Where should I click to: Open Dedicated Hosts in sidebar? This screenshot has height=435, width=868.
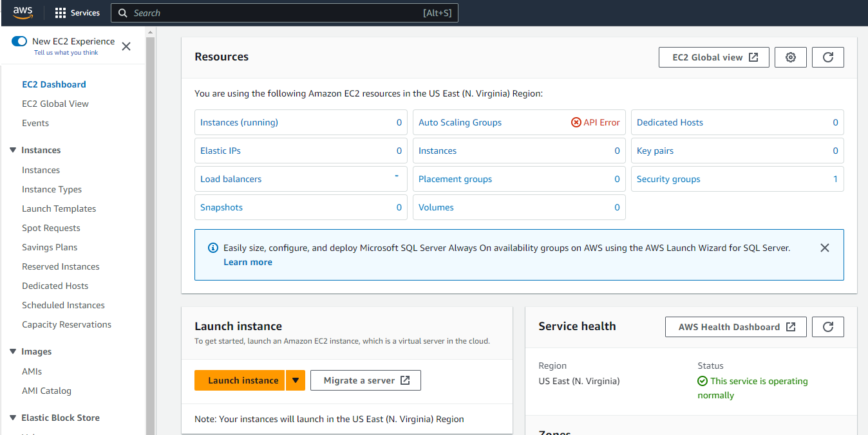coord(55,286)
